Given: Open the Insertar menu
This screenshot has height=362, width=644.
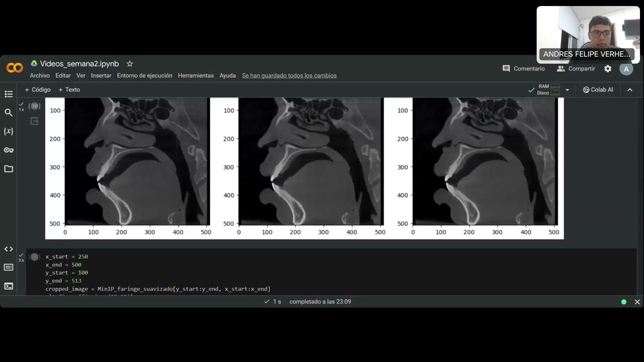Looking at the screenshot, I should tap(101, 75).
